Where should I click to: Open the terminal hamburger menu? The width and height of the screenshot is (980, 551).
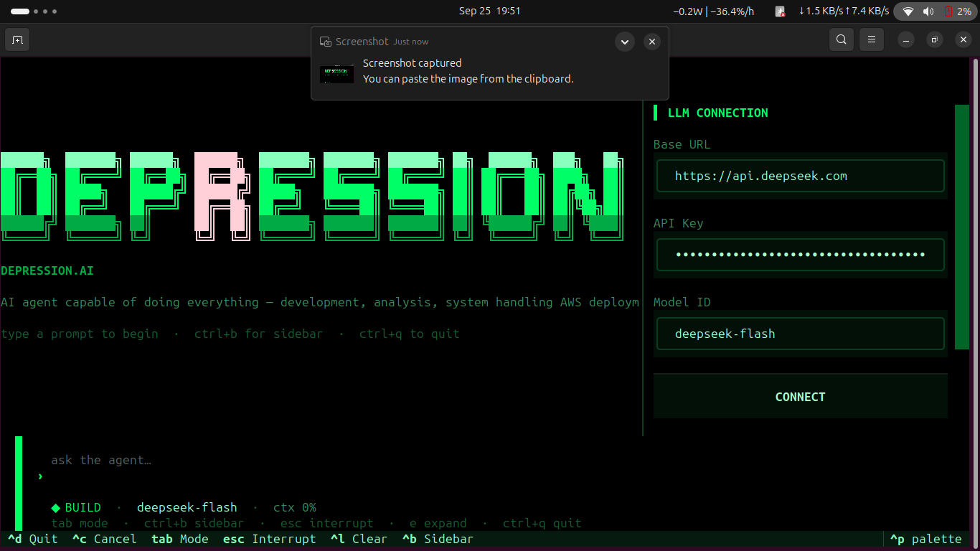872,40
